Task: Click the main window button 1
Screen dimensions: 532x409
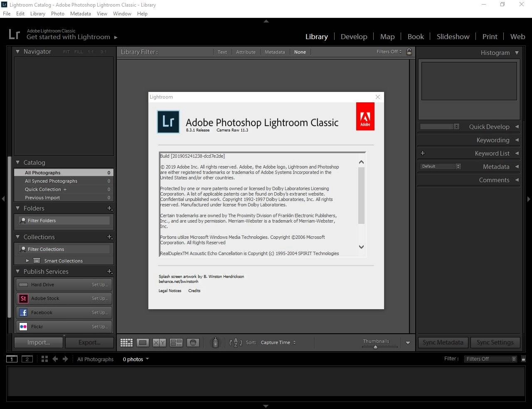Action: (x=12, y=359)
